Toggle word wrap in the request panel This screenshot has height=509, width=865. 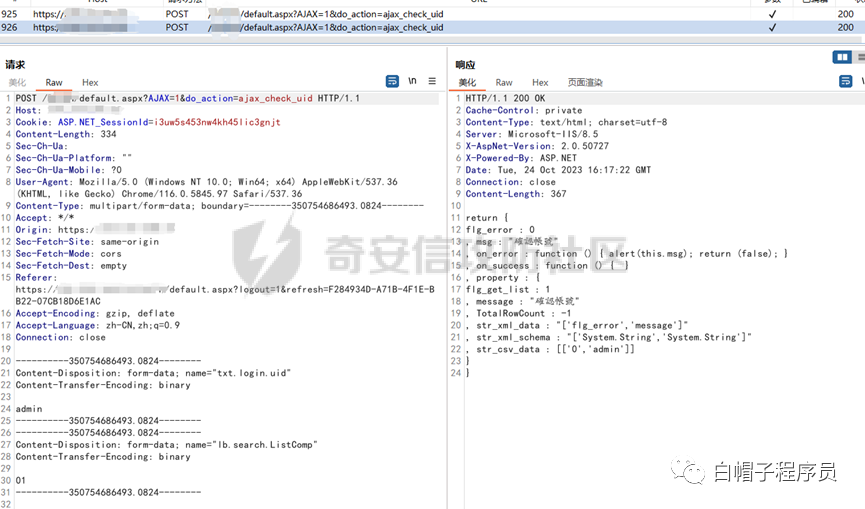pos(392,81)
